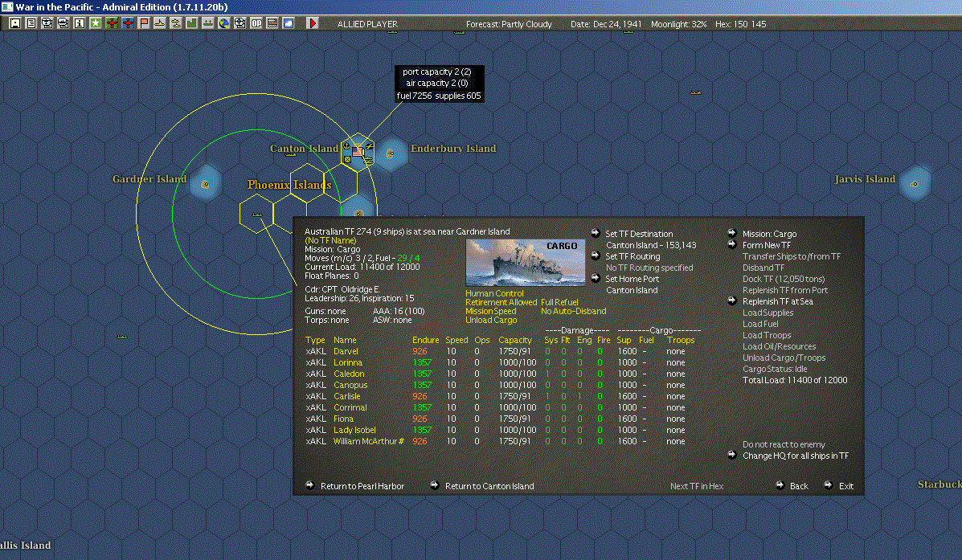Open ship Carlisle details

tap(346, 396)
